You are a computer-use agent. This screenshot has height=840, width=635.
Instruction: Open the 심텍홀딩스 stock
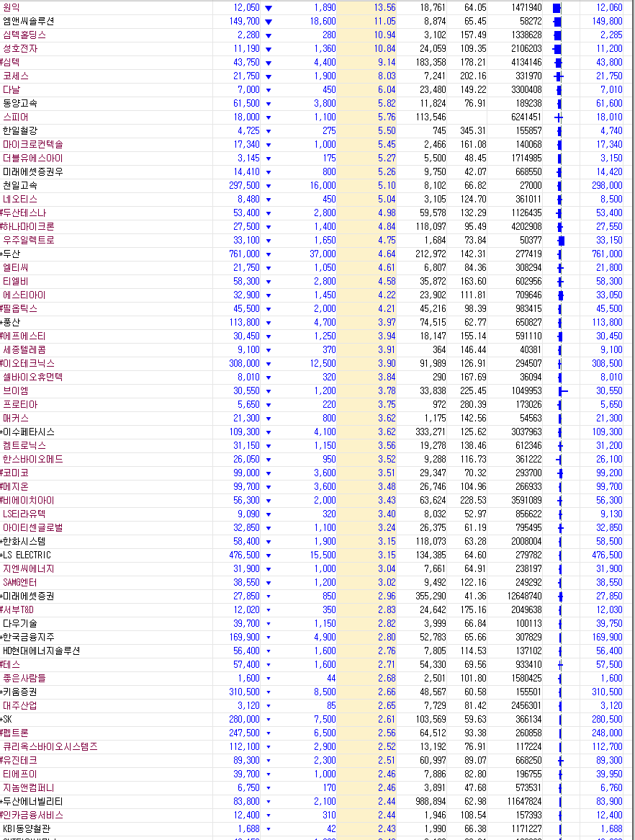24,35
